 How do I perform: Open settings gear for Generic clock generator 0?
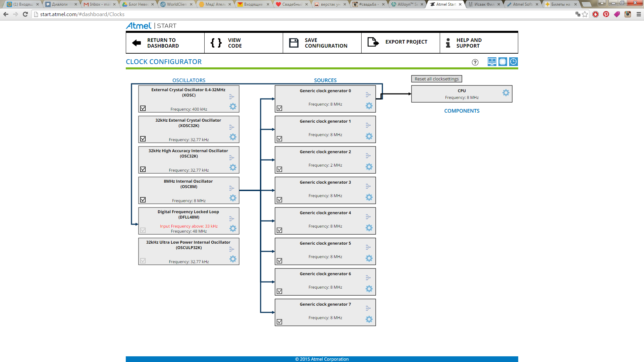pyautogui.click(x=369, y=106)
